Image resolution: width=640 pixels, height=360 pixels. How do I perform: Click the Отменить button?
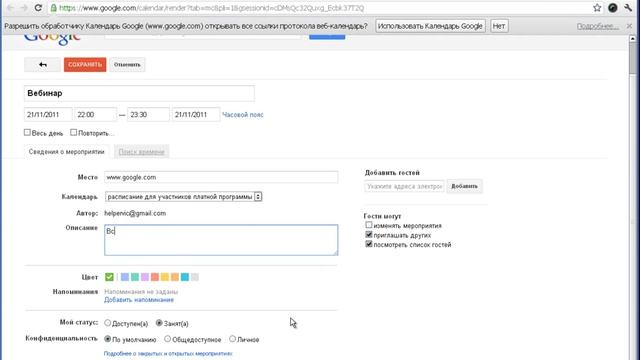tap(127, 64)
